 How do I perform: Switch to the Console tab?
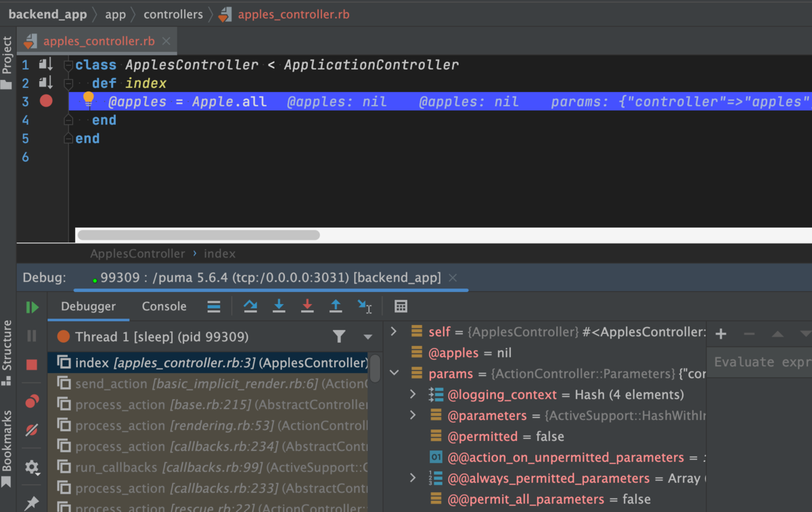[164, 306]
